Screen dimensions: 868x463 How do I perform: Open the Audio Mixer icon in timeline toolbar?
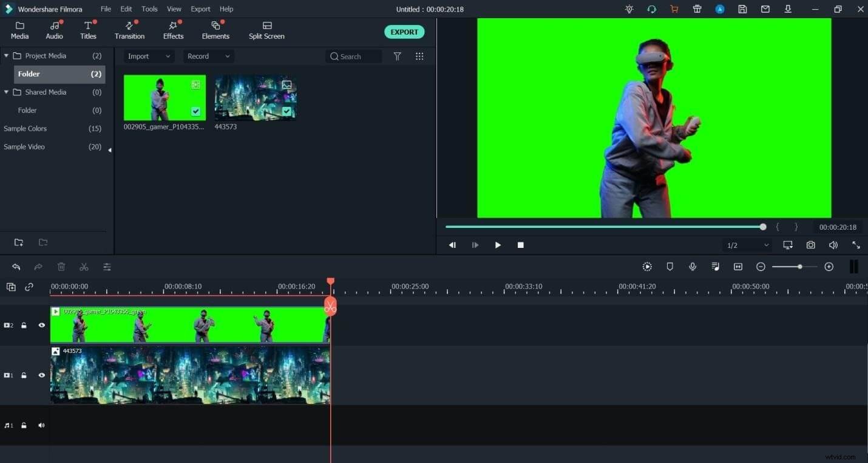(715, 267)
